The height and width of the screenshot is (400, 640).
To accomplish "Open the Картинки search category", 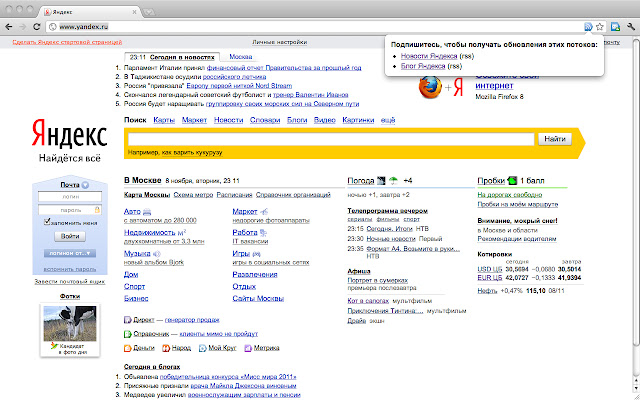I will click(358, 120).
